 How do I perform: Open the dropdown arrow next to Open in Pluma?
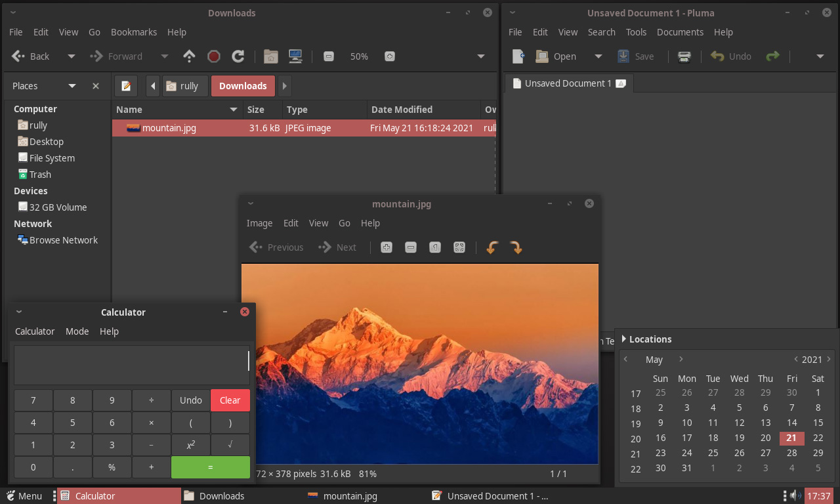tap(598, 56)
